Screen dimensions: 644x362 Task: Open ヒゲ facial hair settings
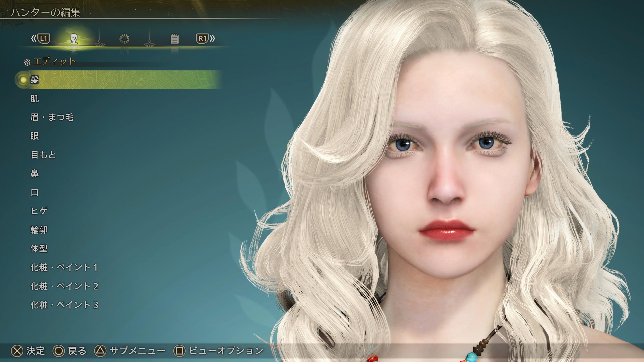(39, 211)
